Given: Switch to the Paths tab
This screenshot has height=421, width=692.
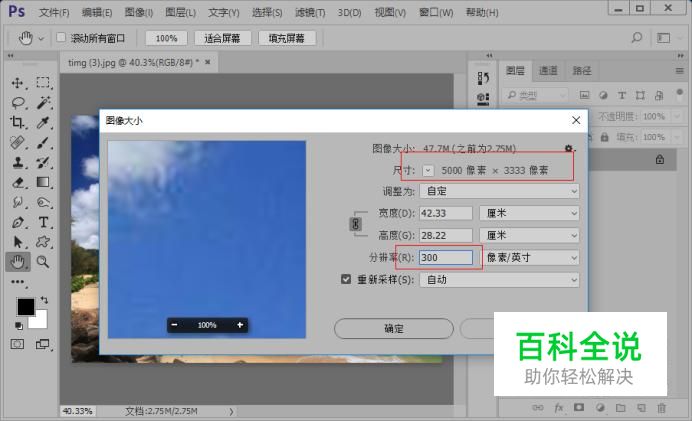Looking at the screenshot, I should pyautogui.click(x=582, y=71).
